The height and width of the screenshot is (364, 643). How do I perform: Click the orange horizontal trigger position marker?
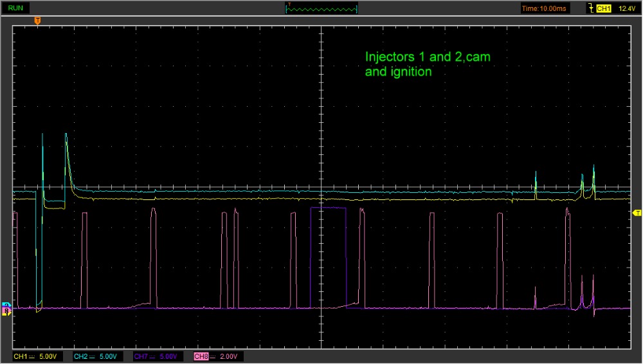click(37, 21)
